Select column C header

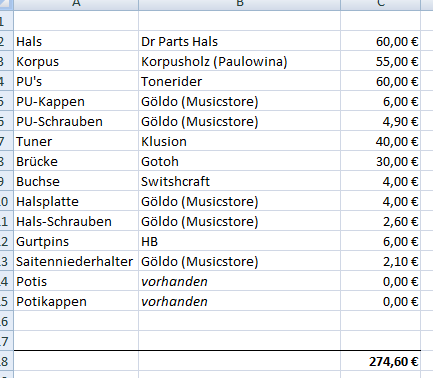point(381,5)
